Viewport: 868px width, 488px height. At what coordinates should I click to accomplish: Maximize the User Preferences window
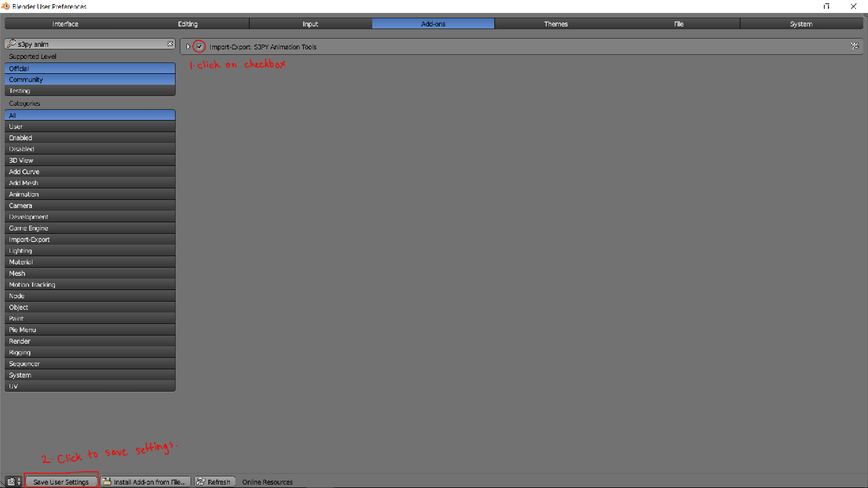click(827, 6)
